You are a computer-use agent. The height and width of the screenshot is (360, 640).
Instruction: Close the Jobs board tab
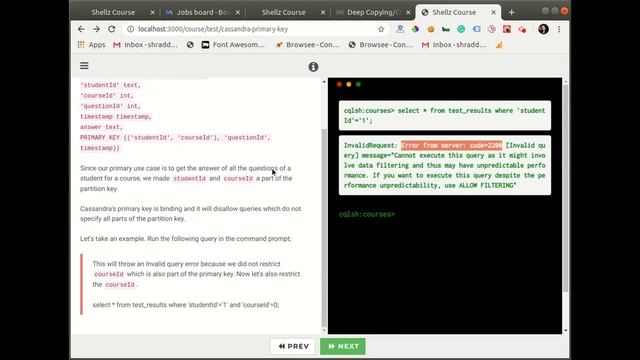tap(238, 12)
